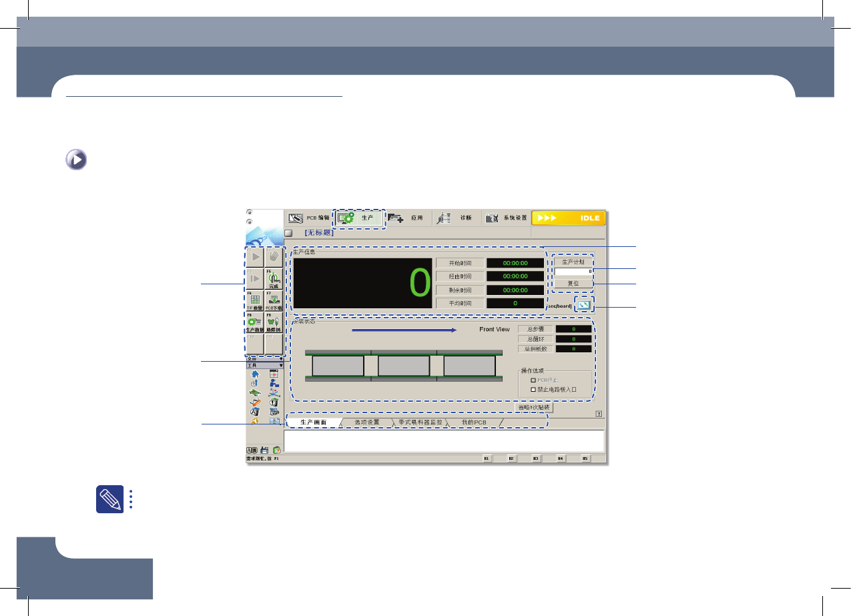Open the T/F 数量 grid icon
This screenshot has height=616, width=851.
click(256, 300)
